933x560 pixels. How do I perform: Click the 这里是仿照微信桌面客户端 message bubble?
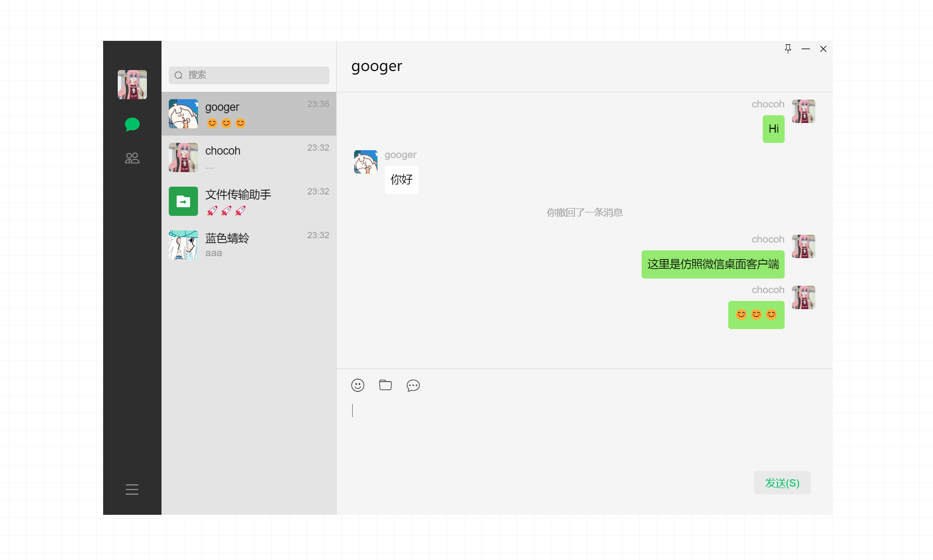(713, 264)
